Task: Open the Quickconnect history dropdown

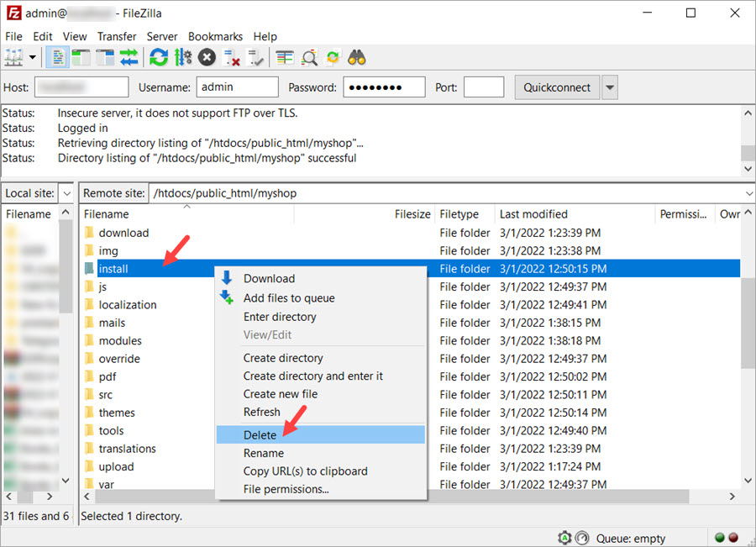Action: pos(610,87)
